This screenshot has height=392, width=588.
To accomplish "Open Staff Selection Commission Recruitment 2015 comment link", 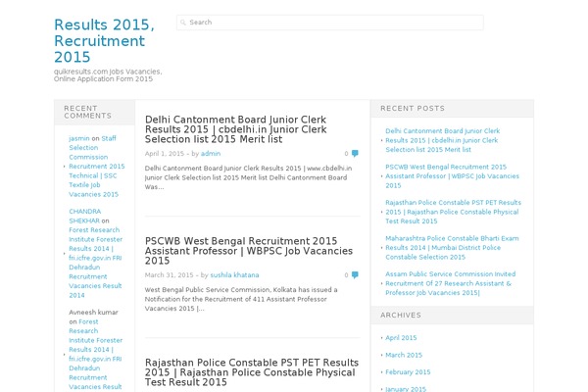I will pyautogui.click(x=96, y=167).
